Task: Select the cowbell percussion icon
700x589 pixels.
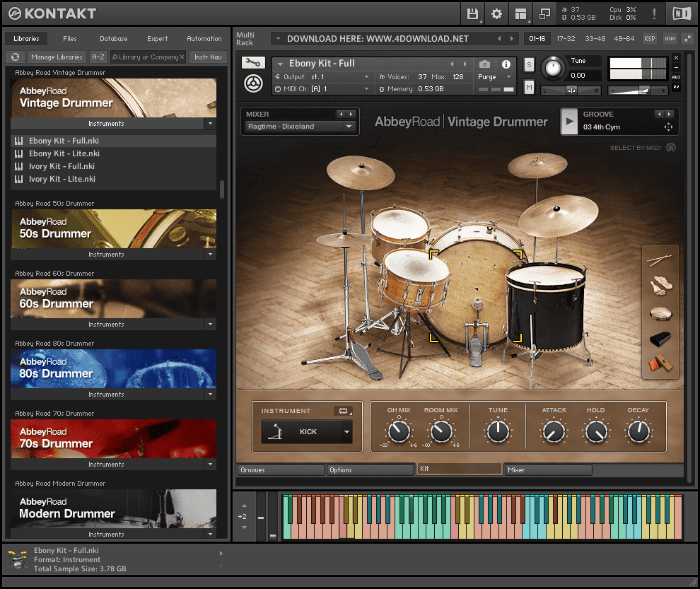Action: [660, 340]
